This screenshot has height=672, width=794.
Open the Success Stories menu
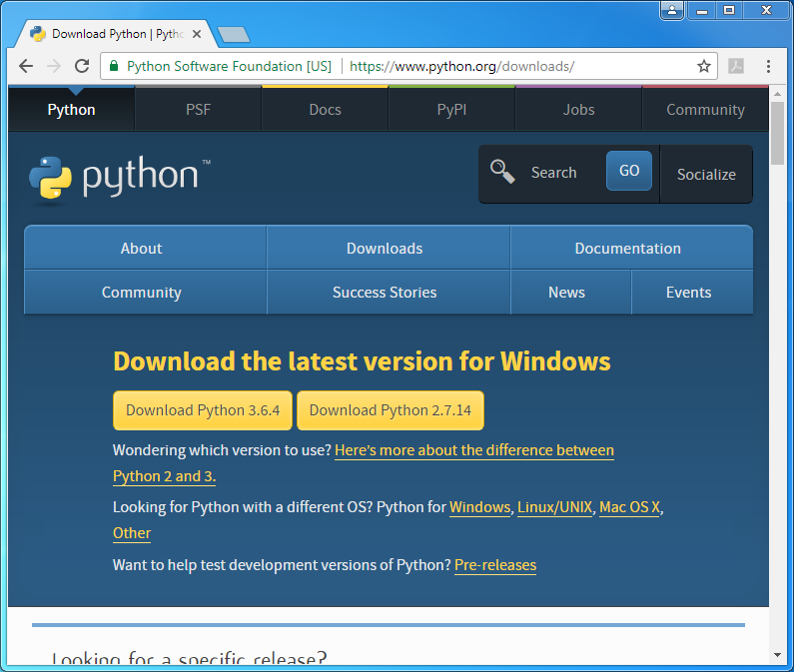(x=389, y=293)
